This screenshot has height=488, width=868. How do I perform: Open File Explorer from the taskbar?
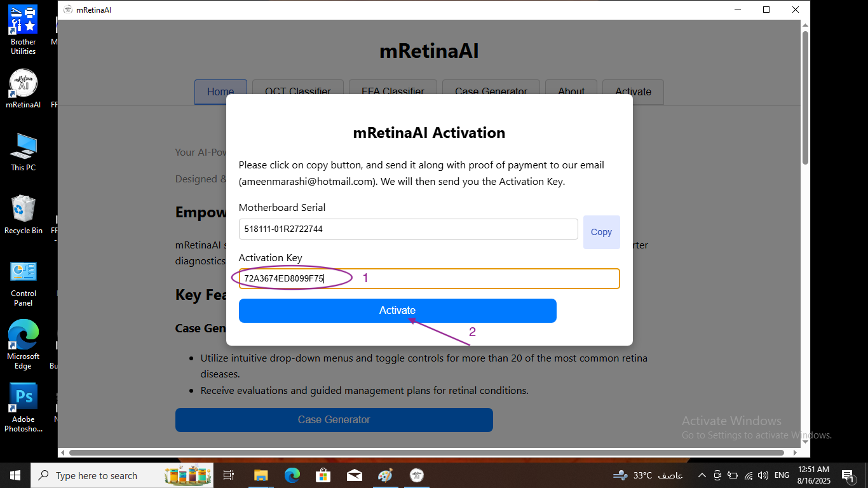click(x=261, y=475)
